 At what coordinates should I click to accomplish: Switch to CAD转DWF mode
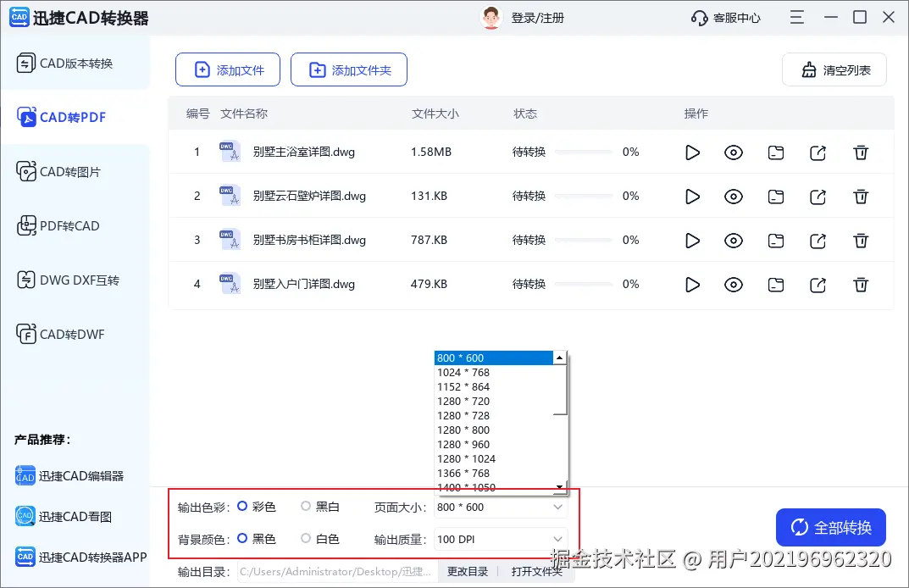(x=75, y=335)
